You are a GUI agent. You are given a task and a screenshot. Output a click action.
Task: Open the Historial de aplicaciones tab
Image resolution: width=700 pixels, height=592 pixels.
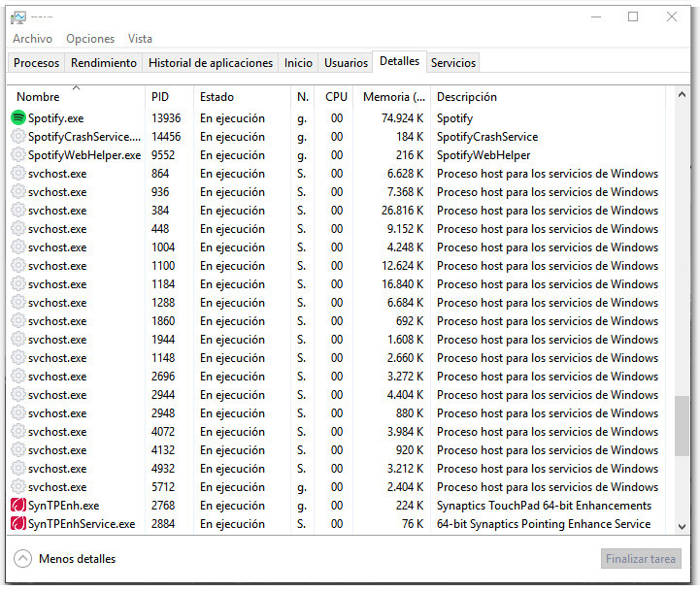pyautogui.click(x=211, y=63)
